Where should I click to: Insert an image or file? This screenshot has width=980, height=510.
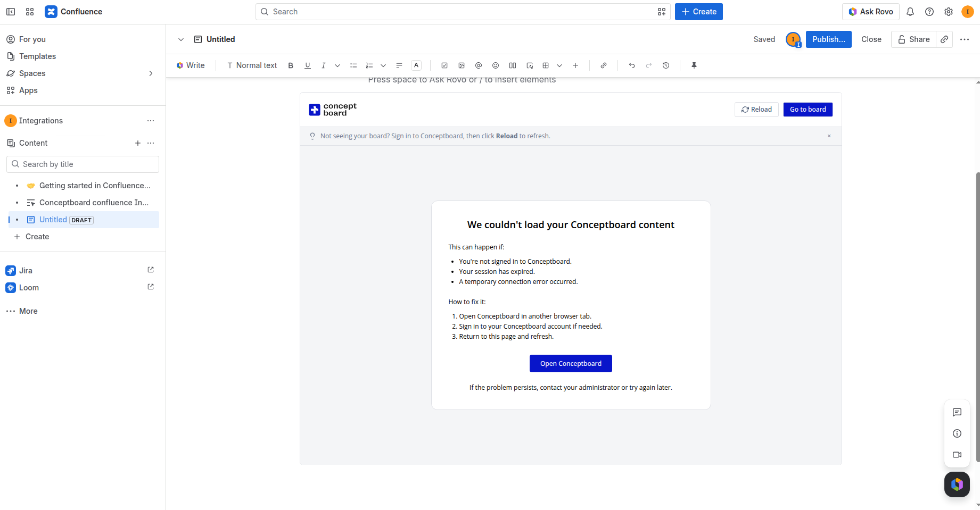pos(462,65)
